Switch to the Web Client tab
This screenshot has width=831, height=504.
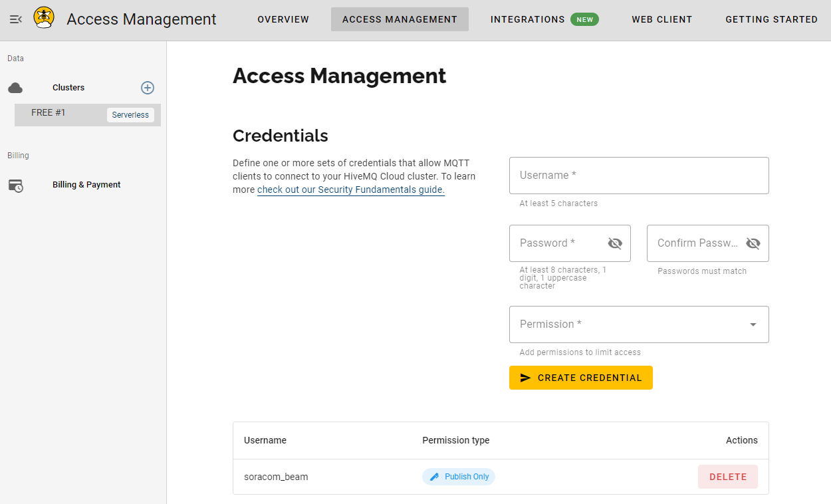(x=661, y=19)
